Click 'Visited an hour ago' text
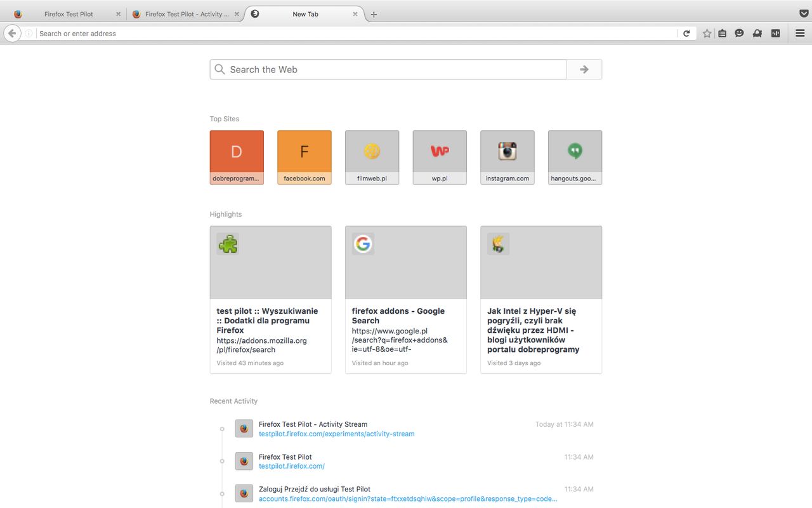 point(380,363)
